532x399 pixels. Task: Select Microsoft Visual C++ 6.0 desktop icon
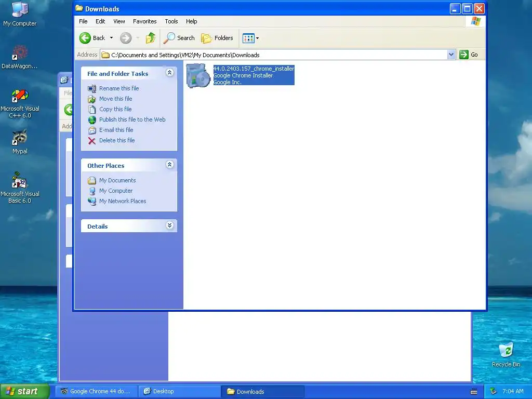point(20,103)
